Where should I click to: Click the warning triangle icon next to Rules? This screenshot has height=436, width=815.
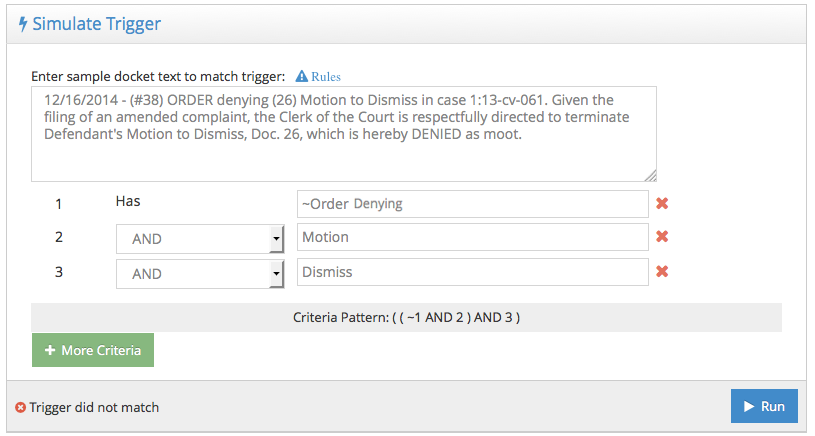point(301,76)
